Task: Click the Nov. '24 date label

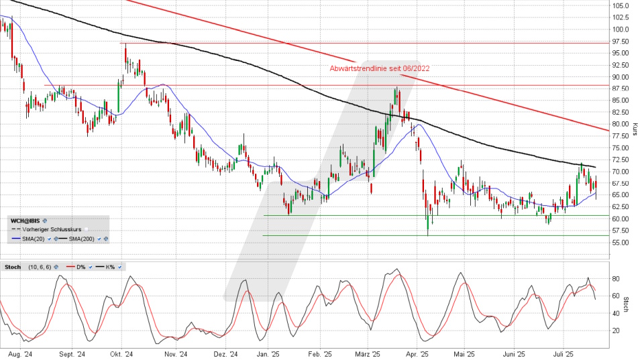Action: click(x=175, y=354)
